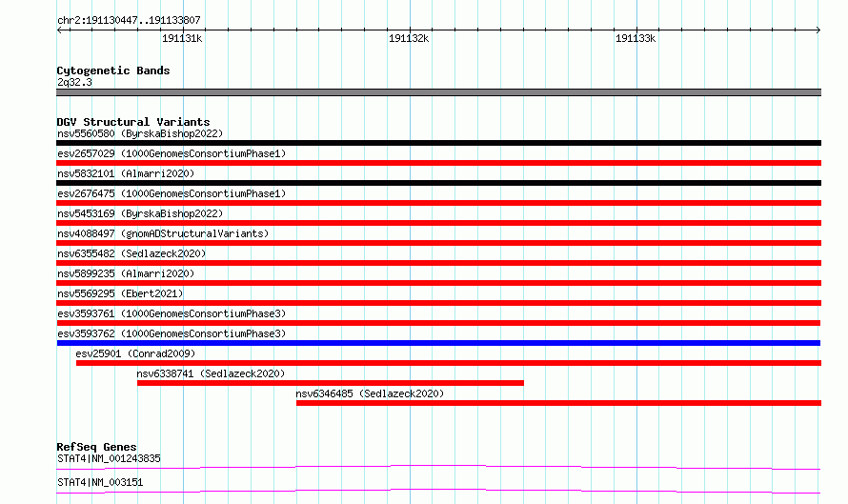Open the nsv5899235 Almarri2020 red bar
This screenshot has width=848, height=504.
(438, 283)
